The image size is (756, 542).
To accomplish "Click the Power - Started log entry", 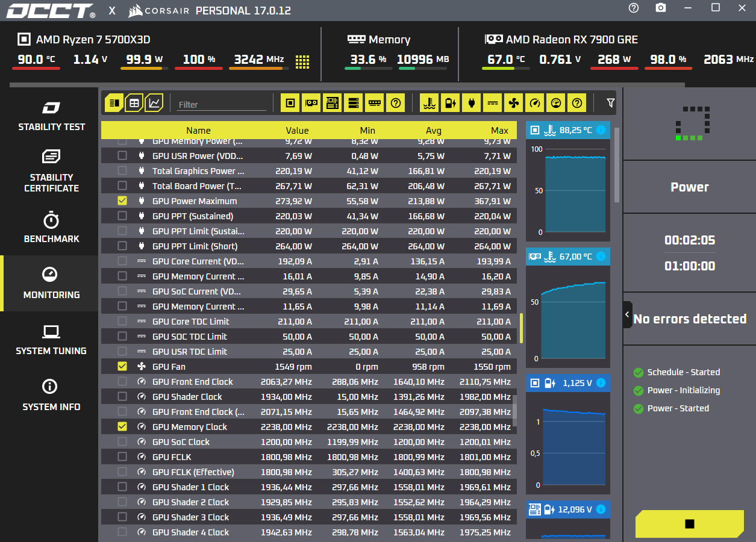I will [678, 408].
